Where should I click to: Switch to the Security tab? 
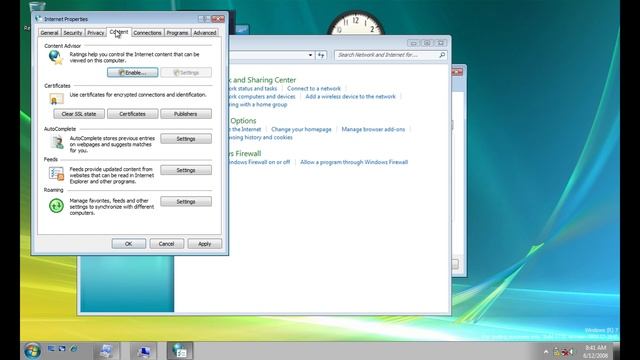point(73,33)
